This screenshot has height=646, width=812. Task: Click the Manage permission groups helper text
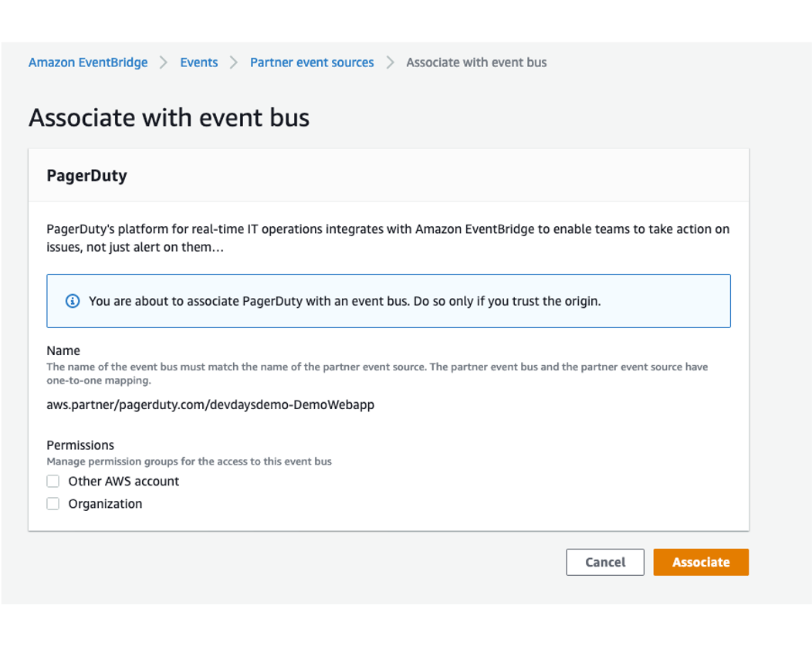pyautogui.click(x=189, y=462)
